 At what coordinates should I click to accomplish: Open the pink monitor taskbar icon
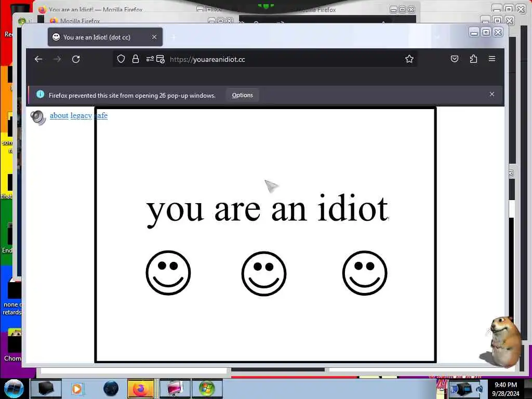click(x=175, y=389)
